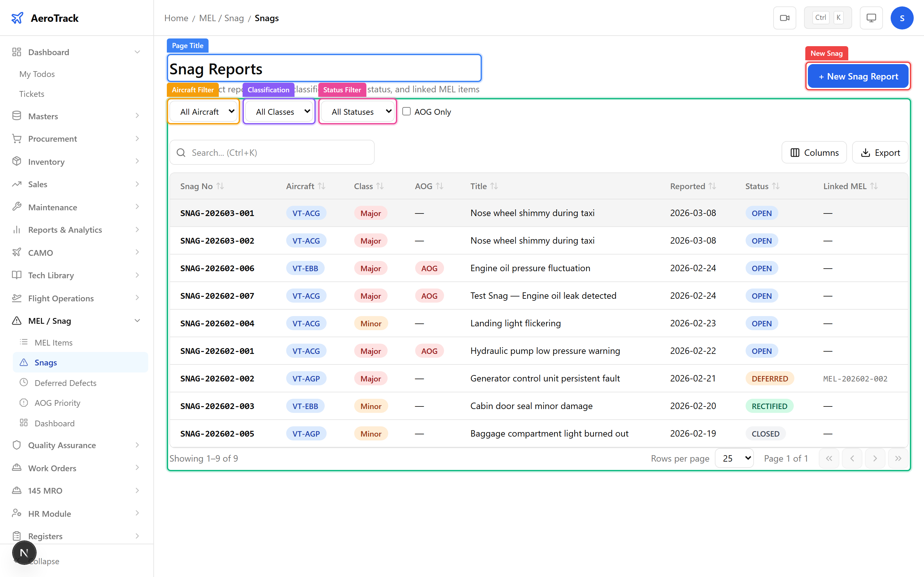Go to next page arrow

(x=875, y=458)
